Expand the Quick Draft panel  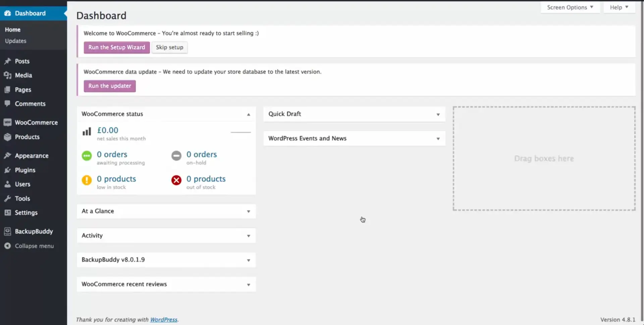click(x=438, y=114)
